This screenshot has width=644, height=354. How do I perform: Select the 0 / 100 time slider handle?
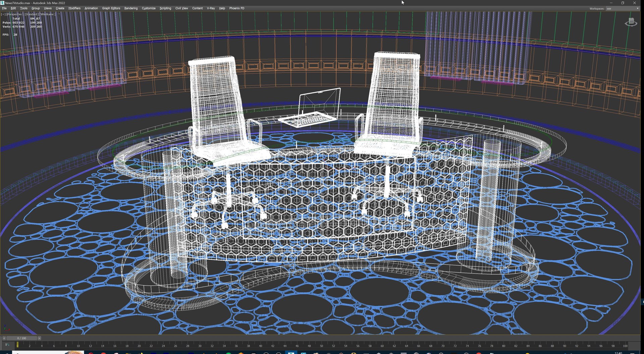pyautogui.click(x=22, y=338)
